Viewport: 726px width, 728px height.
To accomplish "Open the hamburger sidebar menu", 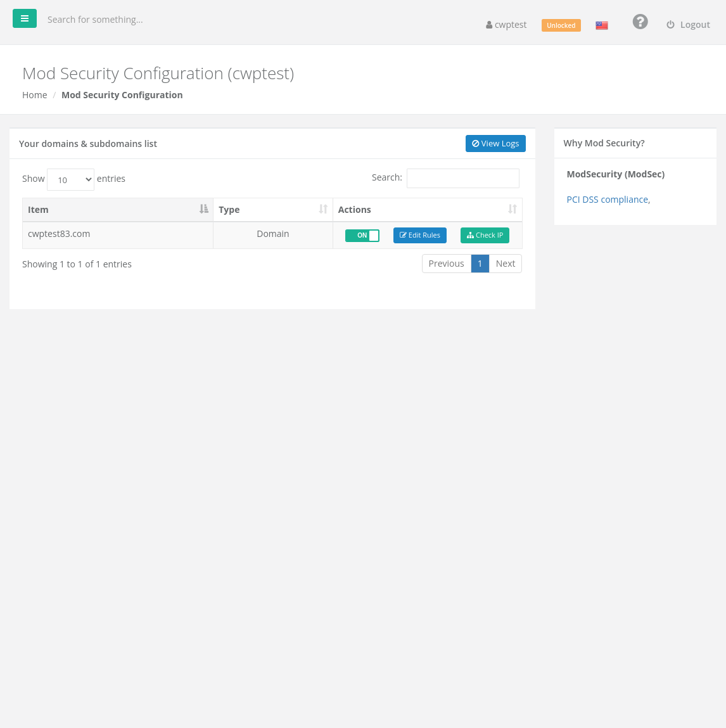I will (x=25, y=18).
